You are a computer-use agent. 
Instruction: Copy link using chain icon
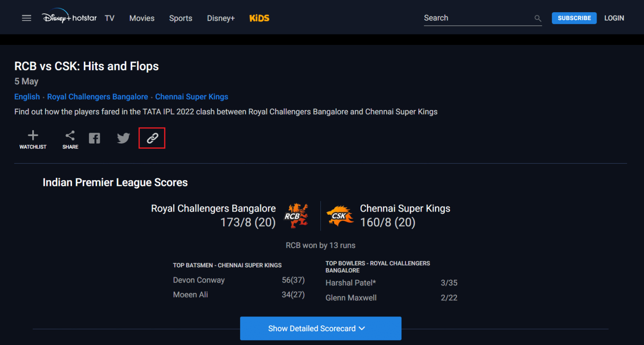point(152,138)
